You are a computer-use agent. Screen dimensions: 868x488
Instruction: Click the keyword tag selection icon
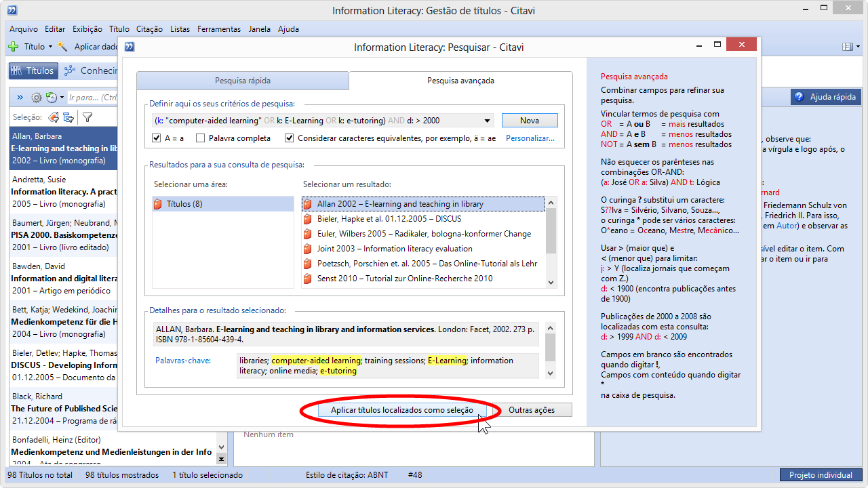pyautogui.click(x=54, y=117)
